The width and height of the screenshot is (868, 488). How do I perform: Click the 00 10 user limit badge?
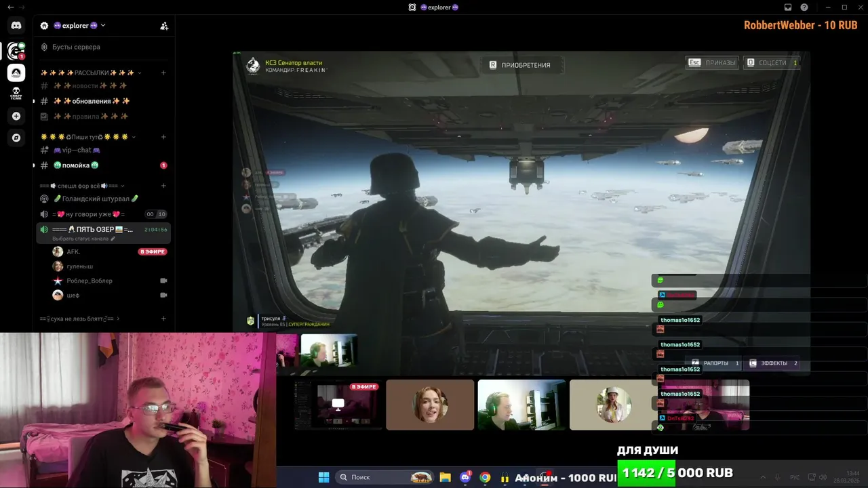[x=156, y=214]
